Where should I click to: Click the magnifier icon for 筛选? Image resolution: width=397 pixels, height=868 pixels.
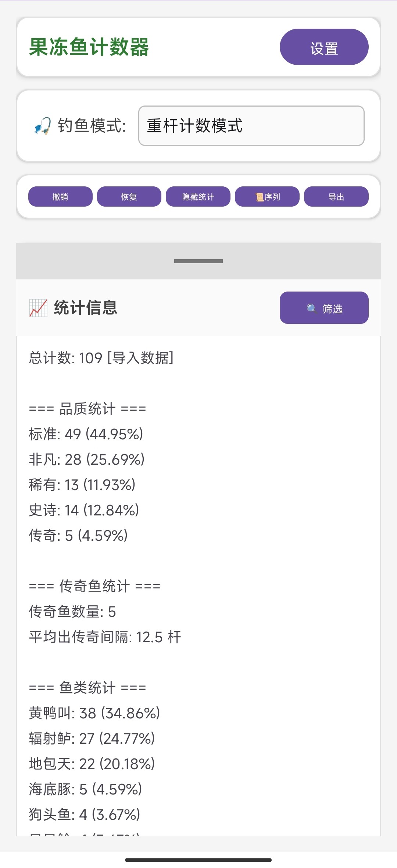[x=312, y=308]
